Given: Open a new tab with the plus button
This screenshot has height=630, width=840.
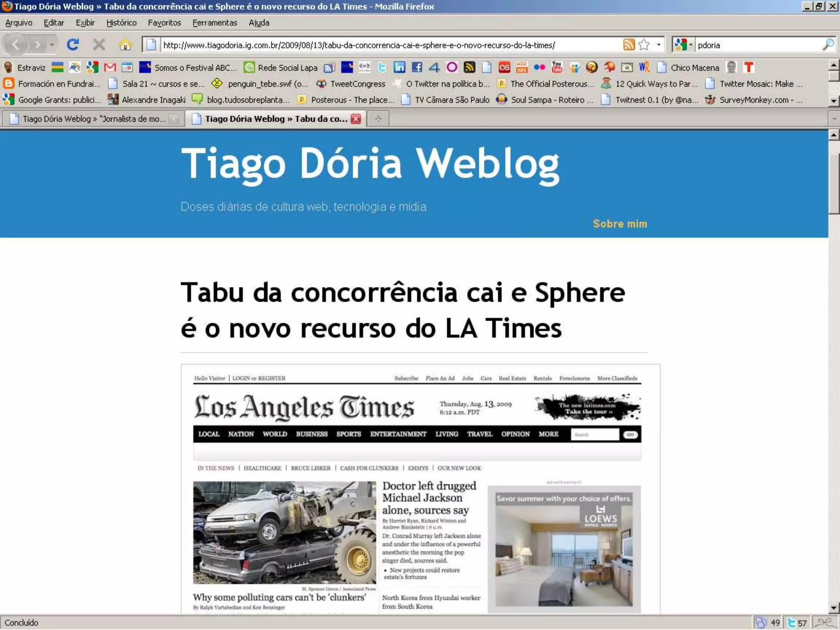Looking at the screenshot, I should pos(378,119).
